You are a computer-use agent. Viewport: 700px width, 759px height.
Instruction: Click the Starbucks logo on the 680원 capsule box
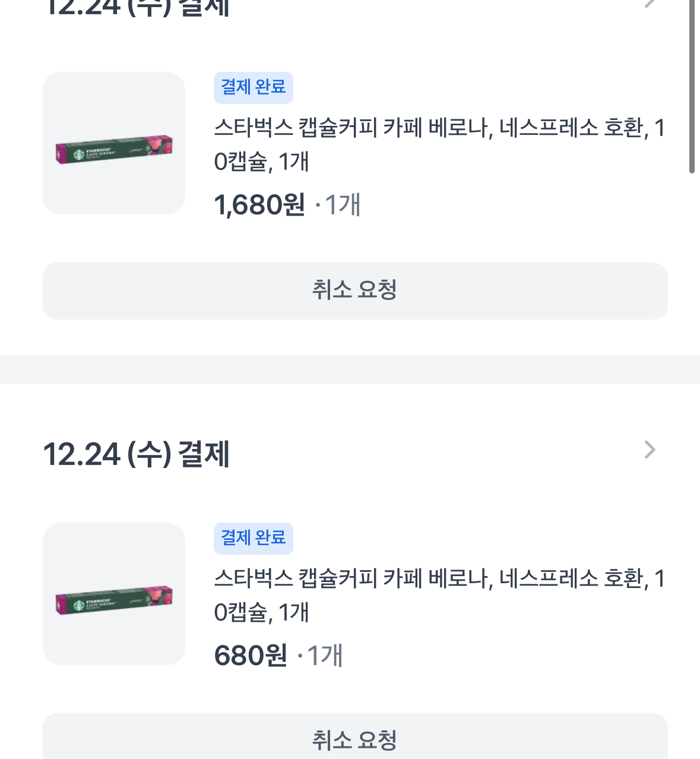click(79, 605)
